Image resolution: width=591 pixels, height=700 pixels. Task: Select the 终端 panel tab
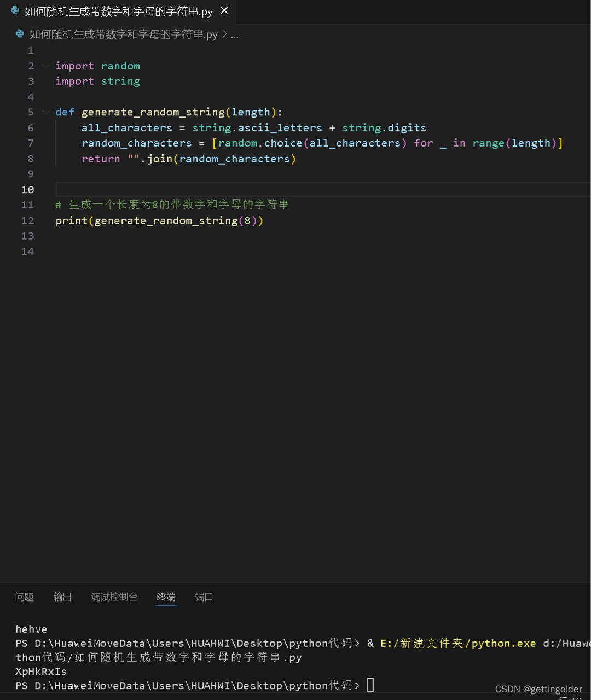click(166, 597)
